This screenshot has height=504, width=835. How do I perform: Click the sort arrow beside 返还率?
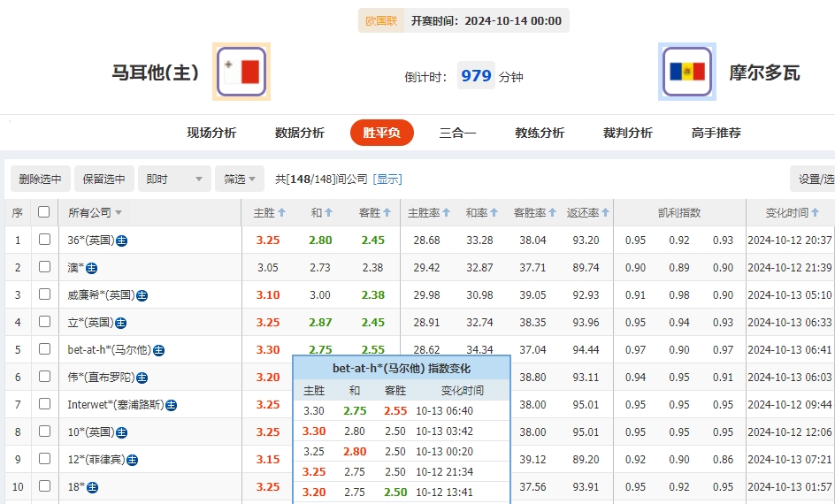pos(606,213)
